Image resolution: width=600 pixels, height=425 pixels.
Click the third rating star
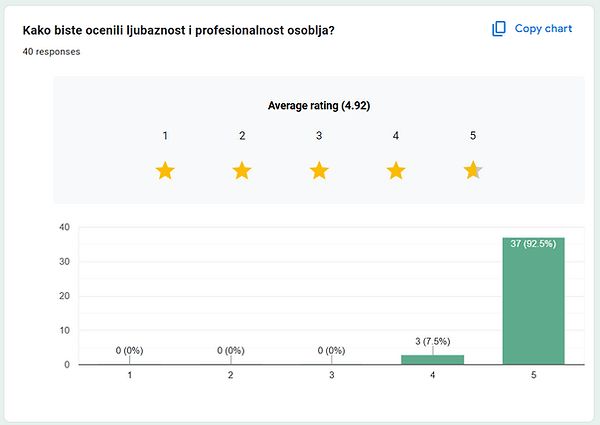319,171
